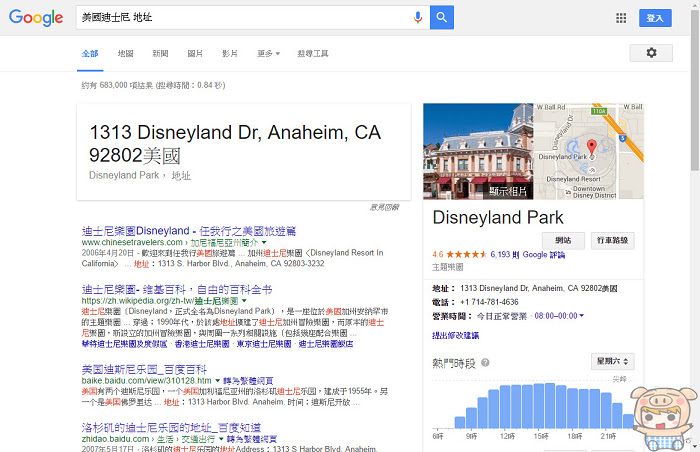Click the Google logo

pyautogui.click(x=36, y=17)
